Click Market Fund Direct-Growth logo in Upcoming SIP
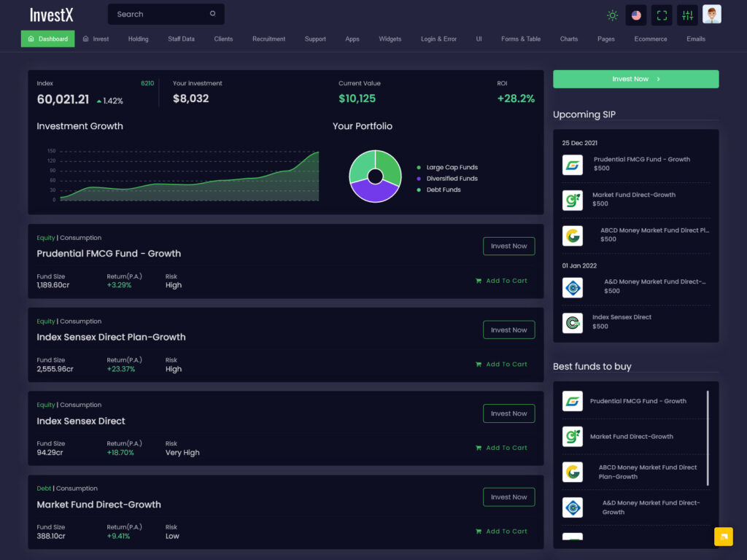The width and height of the screenshot is (747, 560). coord(572,200)
